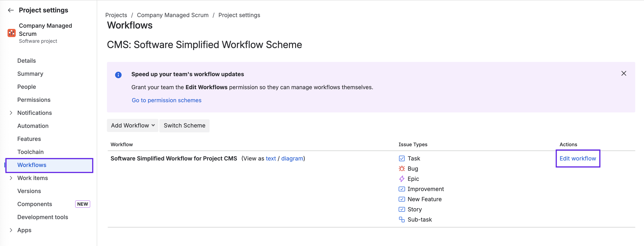Click the Task issue type icon

[402, 158]
